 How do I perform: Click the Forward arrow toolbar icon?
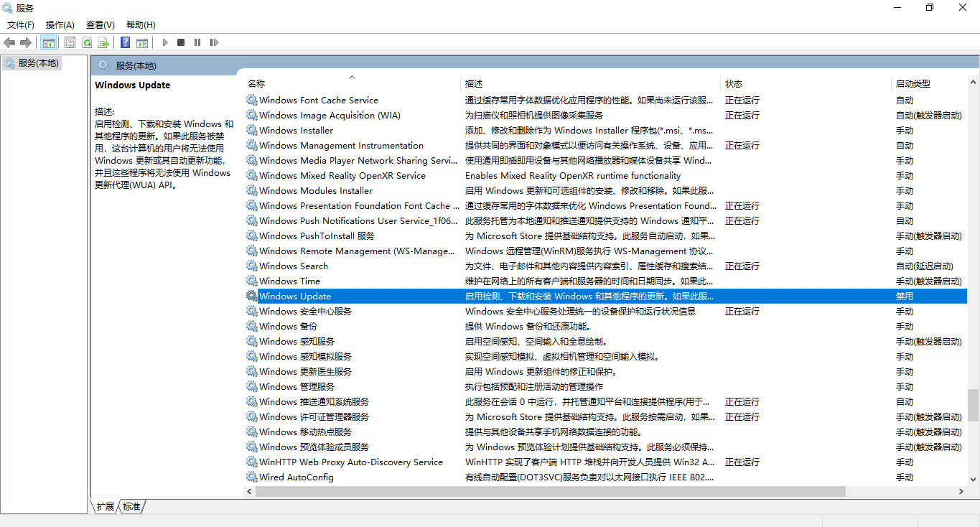point(26,42)
